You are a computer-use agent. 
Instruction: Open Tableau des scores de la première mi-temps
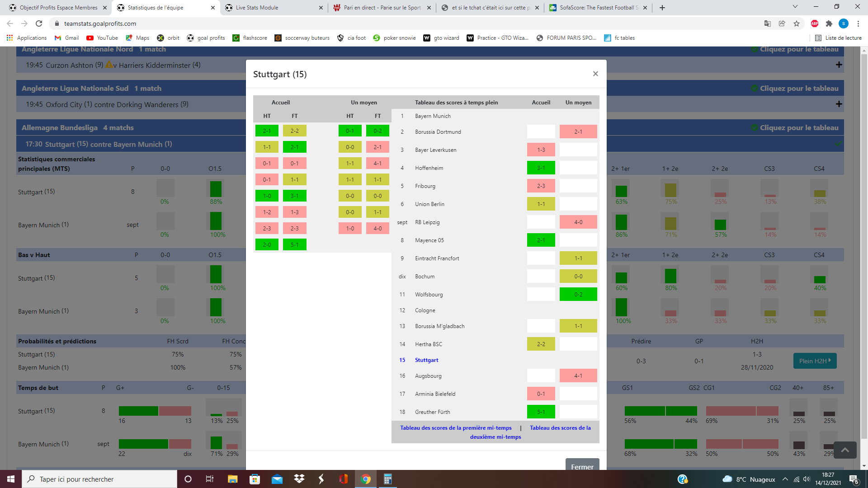tap(456, 427)
